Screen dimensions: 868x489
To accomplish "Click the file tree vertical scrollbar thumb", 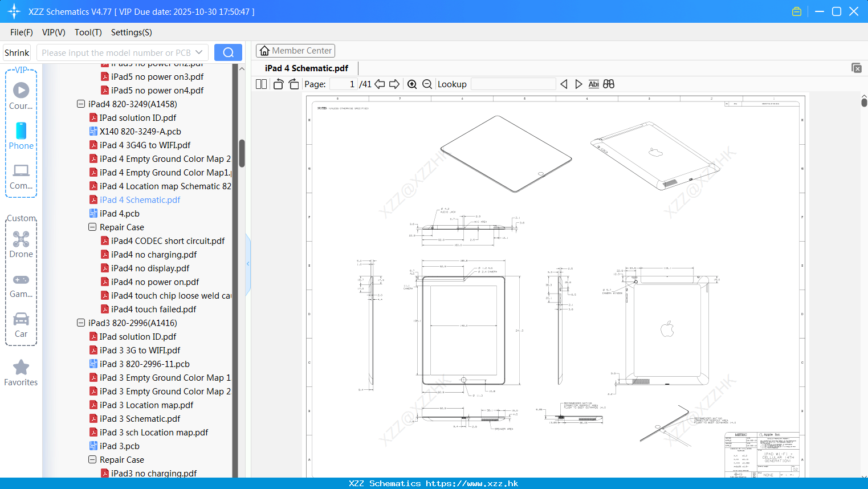I will (242, 153).
